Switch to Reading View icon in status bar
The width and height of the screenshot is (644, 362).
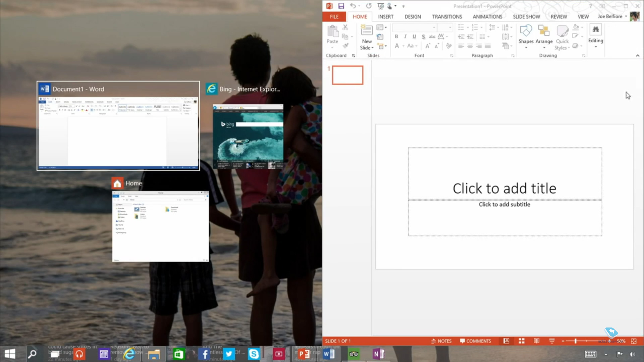pyautogui.click(x=537, y=341)
